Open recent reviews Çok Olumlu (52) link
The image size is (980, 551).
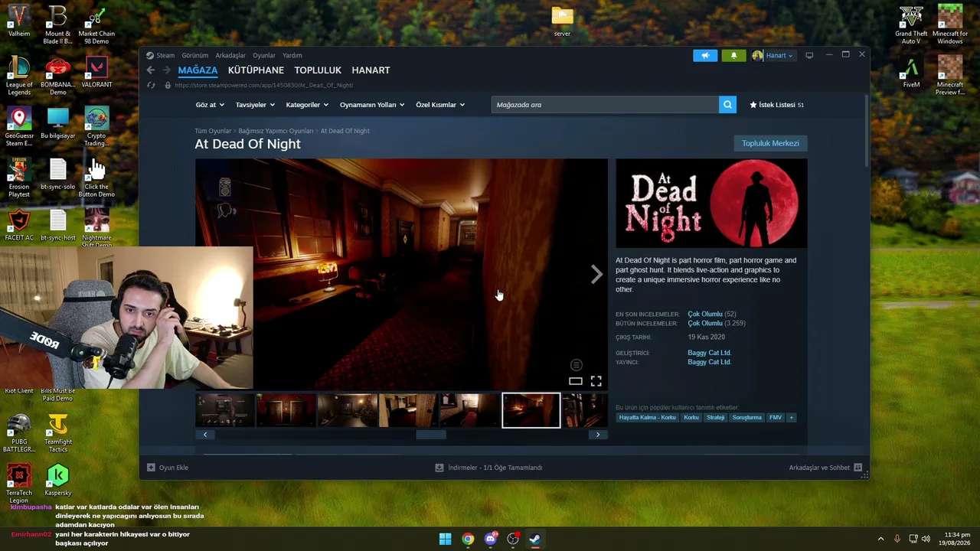point(711,314)
